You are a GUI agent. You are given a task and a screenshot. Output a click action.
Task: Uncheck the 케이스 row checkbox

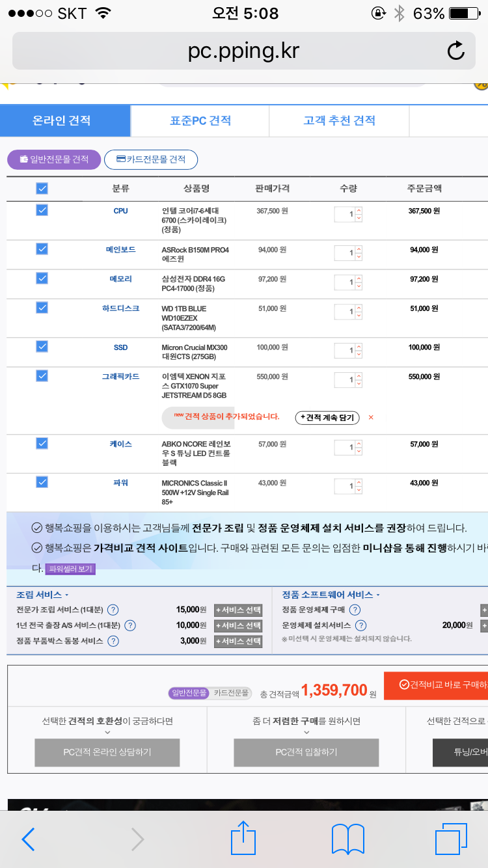[x=42, y=443]
